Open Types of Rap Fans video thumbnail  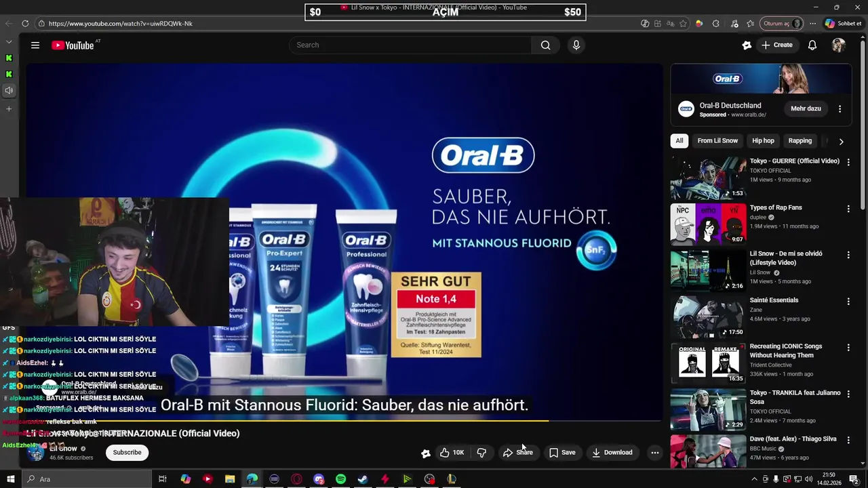(x=708, y=224)
